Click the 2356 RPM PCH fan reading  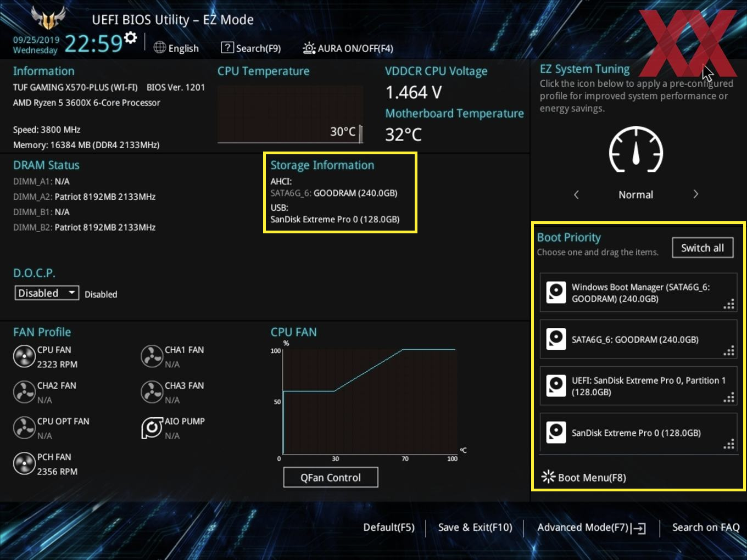pos(57,471)
